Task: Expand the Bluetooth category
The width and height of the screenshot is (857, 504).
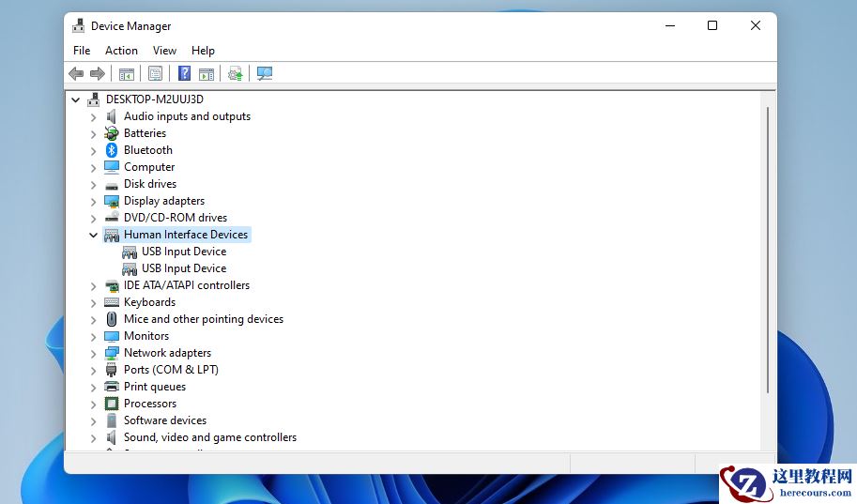Action: (x=94, y=151)
